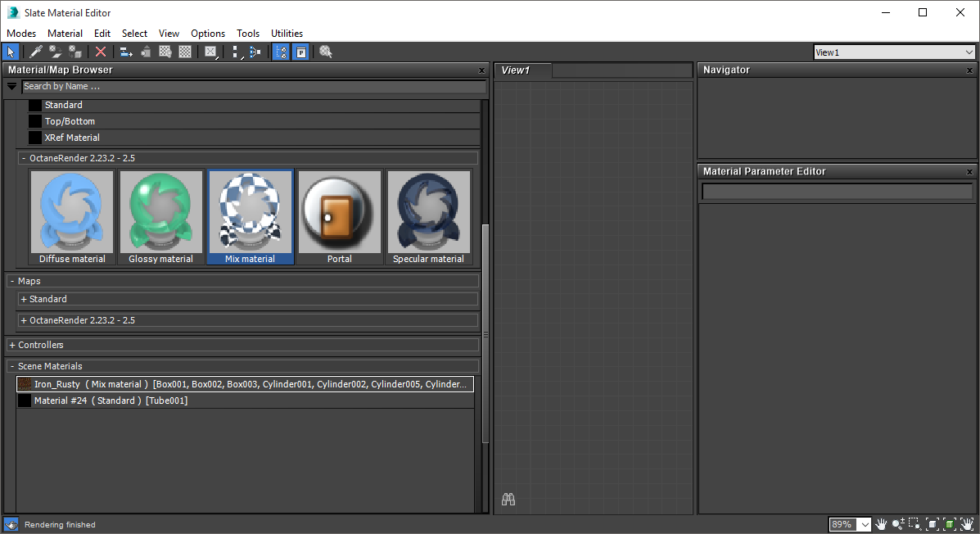Click the Iron_Rusty material swatch
This screenshot has height=534, width=980.
click(x=25, y=384)
